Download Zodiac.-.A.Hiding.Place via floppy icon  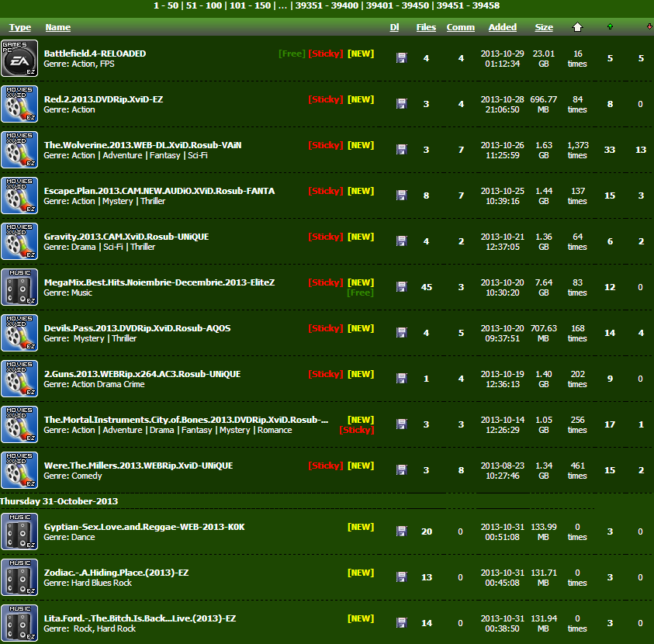[x=402, y=577]
